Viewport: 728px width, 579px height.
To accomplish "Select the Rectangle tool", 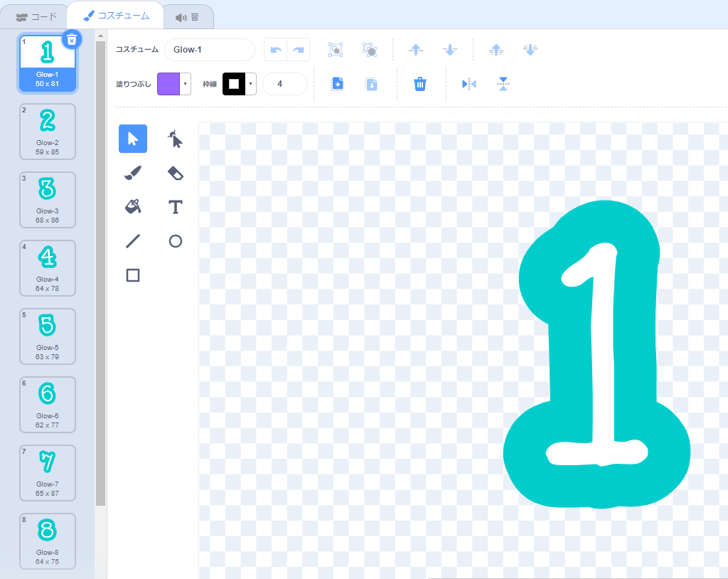I will (x=133, y=275).
